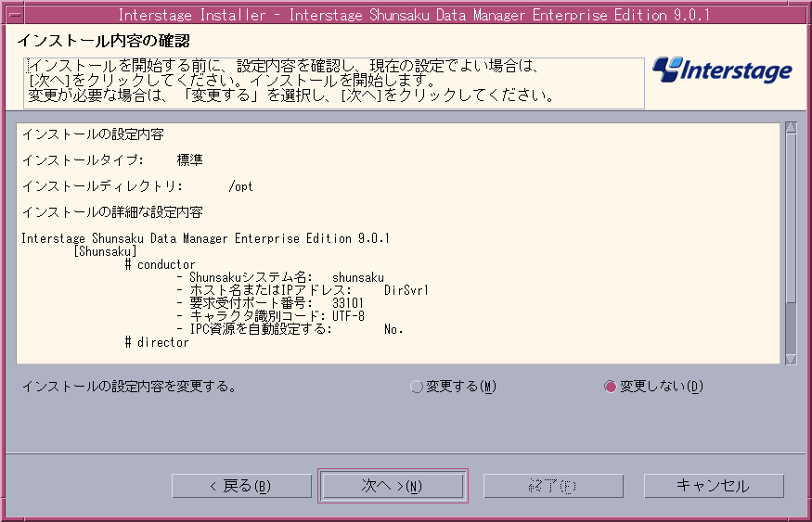
Task: Click the IPC資源を自動設定する: No. line
Action: [x=290, y=329]
